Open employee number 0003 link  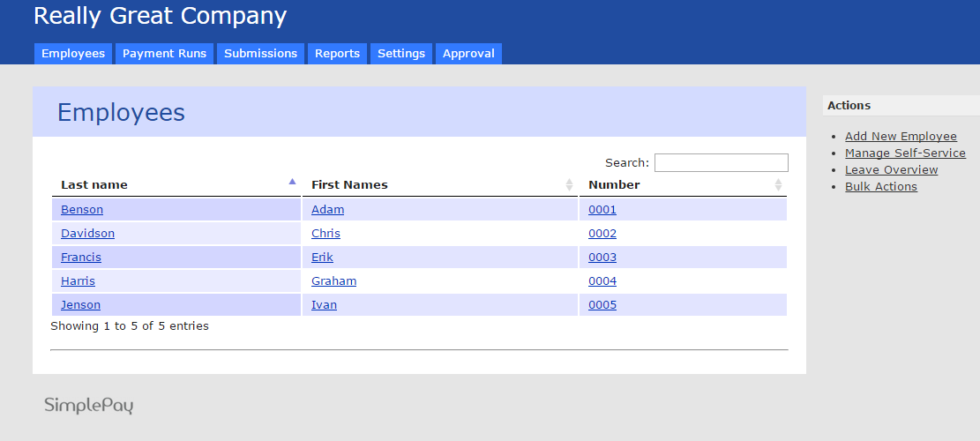coord(602,258)
